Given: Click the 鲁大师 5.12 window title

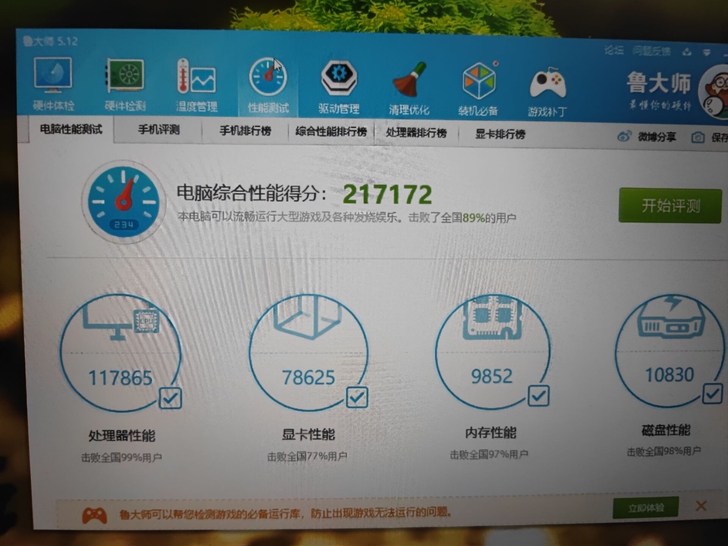Looking at the screenshot, I should pyautogui.click(x=50, y=41).
